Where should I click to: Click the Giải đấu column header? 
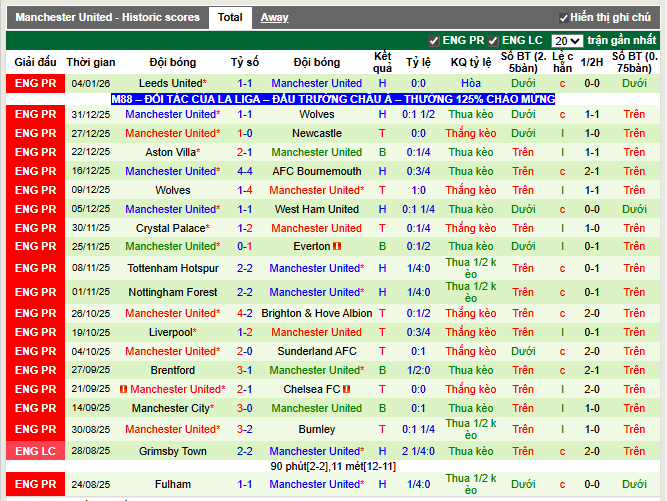[x=35, y=62]
